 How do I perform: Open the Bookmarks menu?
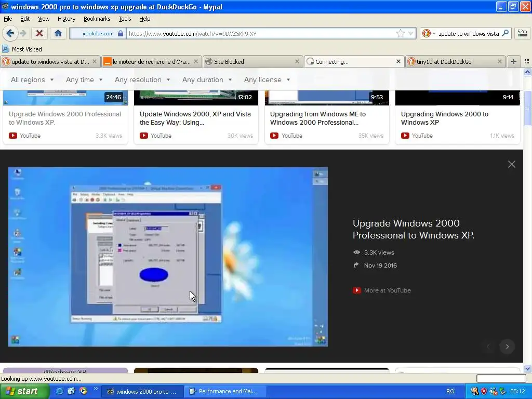tap(97, 19)
